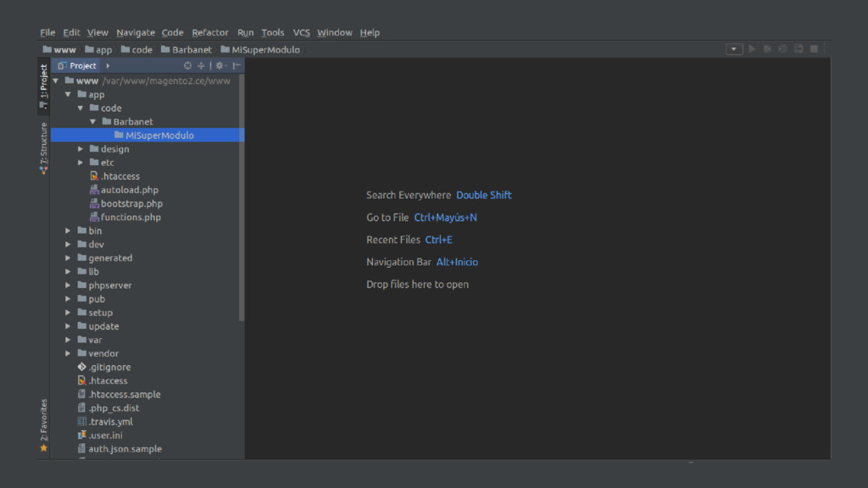
Task: Select bootstrap.php in the project tree
Action: [x=126, y=203]
